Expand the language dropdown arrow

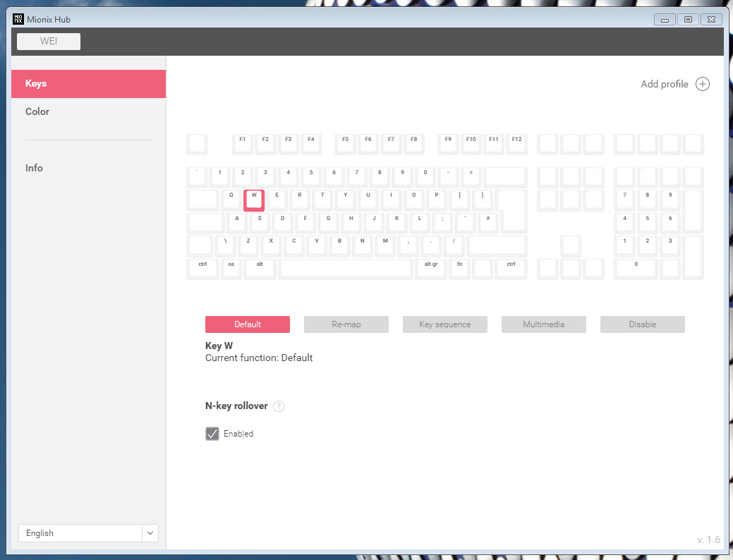(x=150, y=533)
